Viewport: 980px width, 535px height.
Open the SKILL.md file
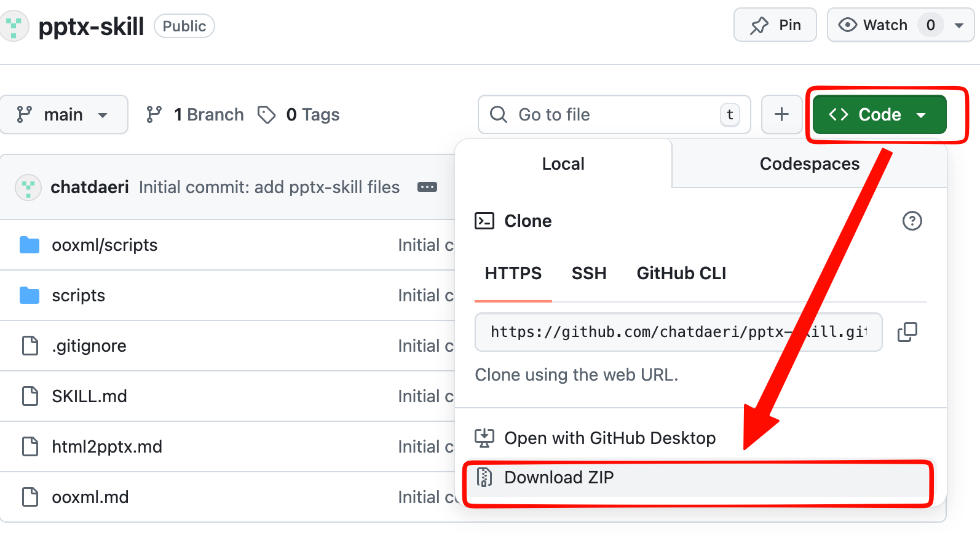[89, 397]
